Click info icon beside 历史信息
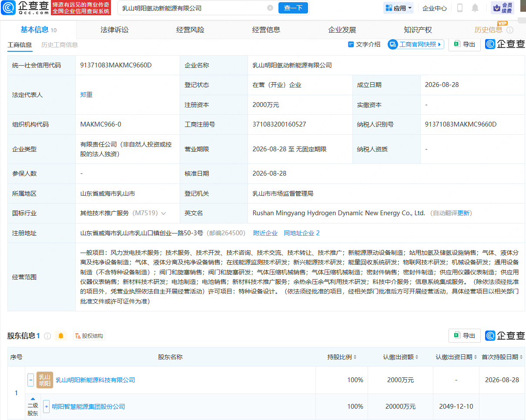This screenshot has width=526, height=420. coord(510,30)
